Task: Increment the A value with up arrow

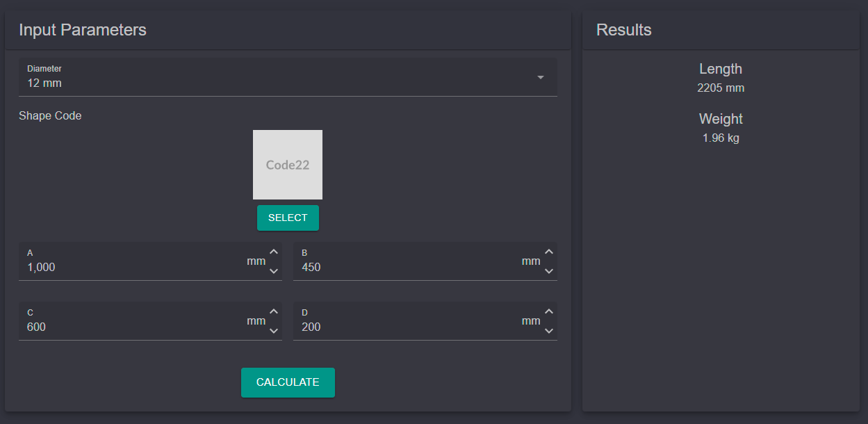Action: coord(274,252)
